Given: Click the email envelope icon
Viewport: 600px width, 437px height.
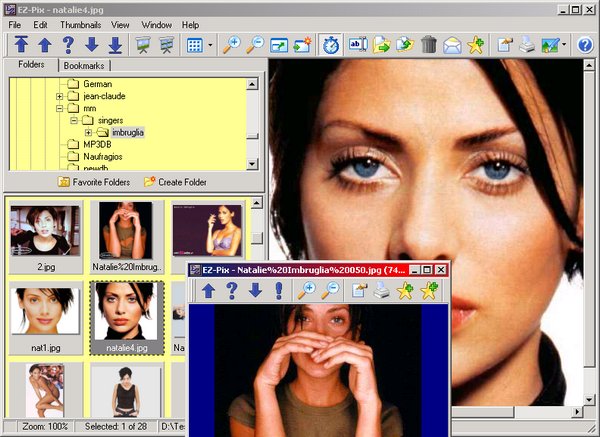Looking at the screenshot, I should pyautogui.click(x=452, y=44).
